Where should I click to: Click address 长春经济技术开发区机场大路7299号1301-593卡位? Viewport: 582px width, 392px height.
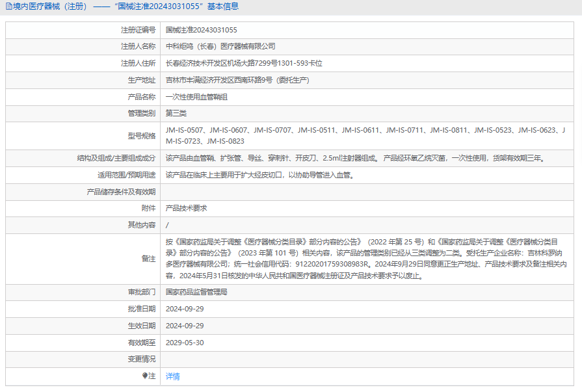pyautogui.click(x=244, y=64)
